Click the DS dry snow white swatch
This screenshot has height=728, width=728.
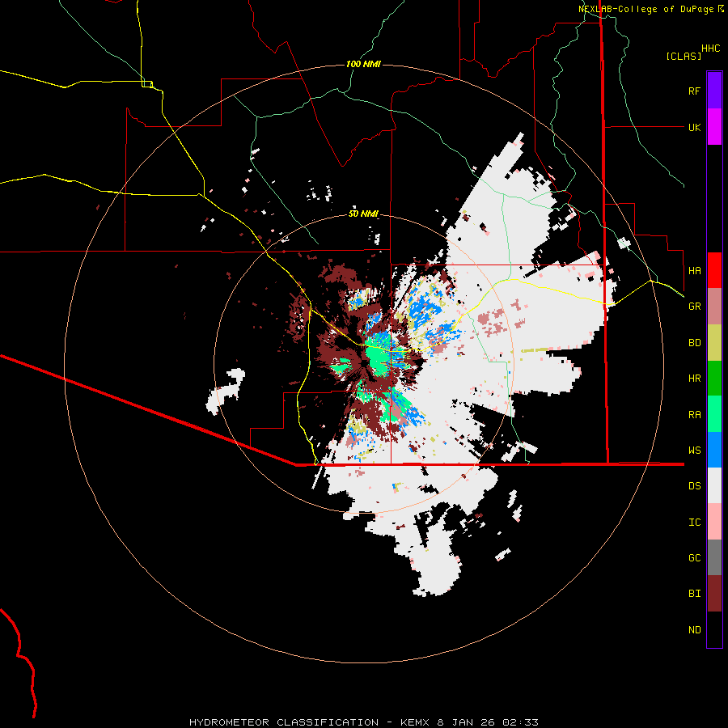click(714, 485)
